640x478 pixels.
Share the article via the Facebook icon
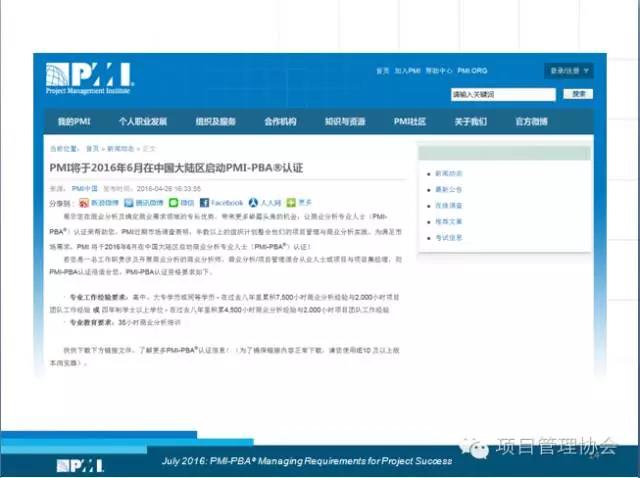pyautogui.click(x=204, y=203)
